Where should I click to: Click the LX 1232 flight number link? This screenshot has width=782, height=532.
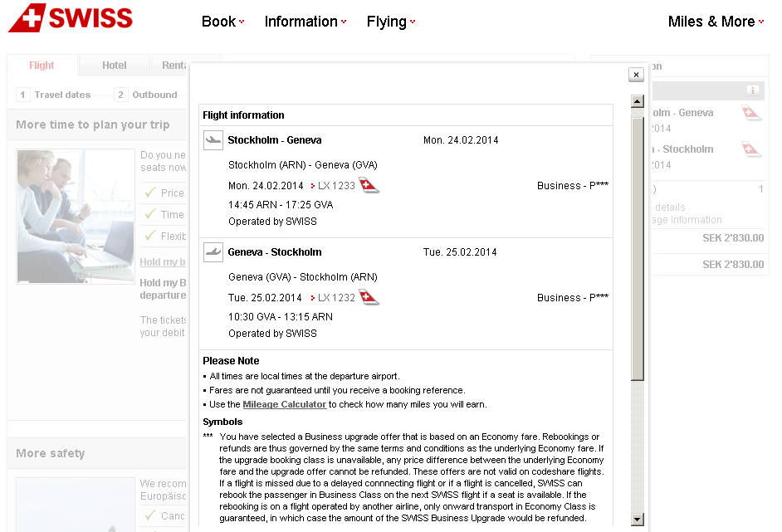point(336,298)
